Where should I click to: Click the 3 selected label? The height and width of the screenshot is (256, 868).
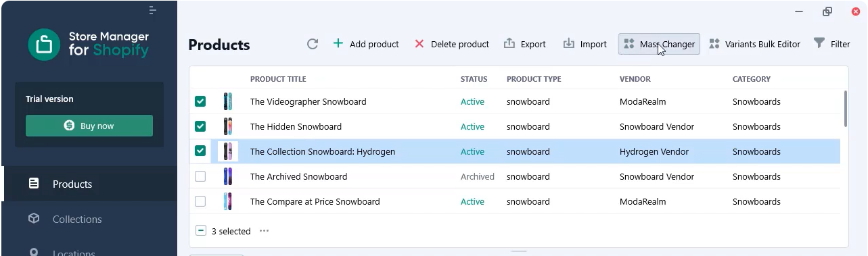[231, 231]
